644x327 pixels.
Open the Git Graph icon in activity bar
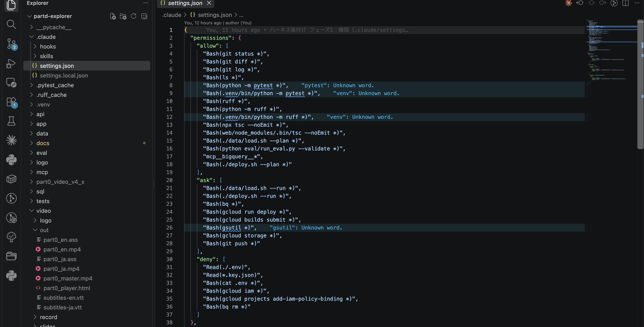pyautogui.click(x=11, y=198)
